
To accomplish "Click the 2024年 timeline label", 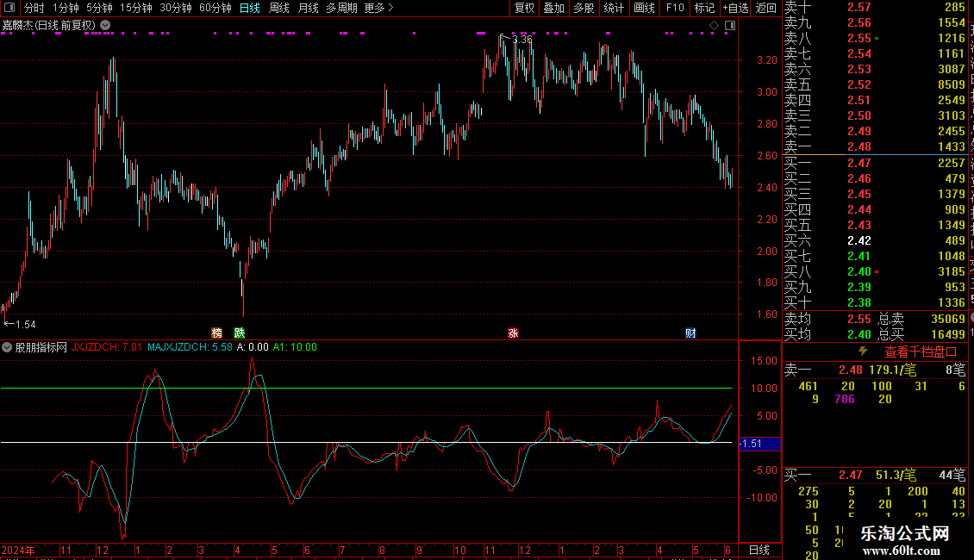I will click(x=17, y=550).
